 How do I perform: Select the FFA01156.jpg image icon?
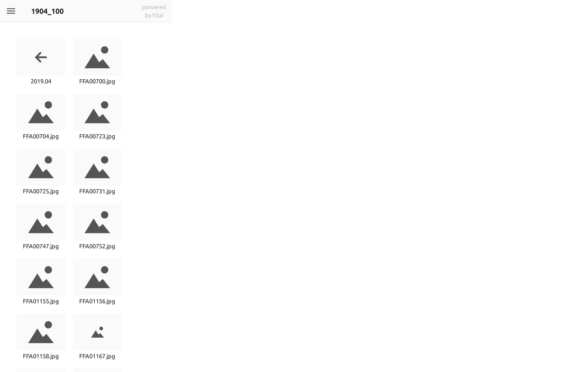click(97, 277)
